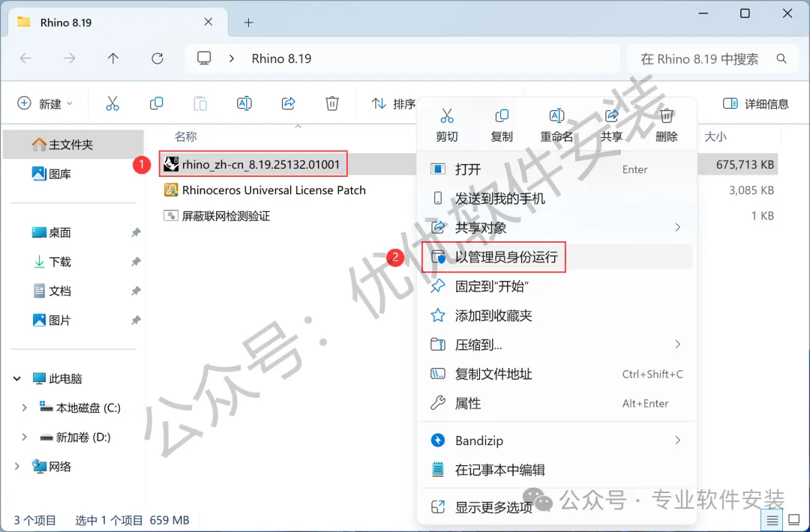This screenshot has width=810, height=532.
Task: Choose 共享 at the top of the context menu
Action: (x=612, y=125)
